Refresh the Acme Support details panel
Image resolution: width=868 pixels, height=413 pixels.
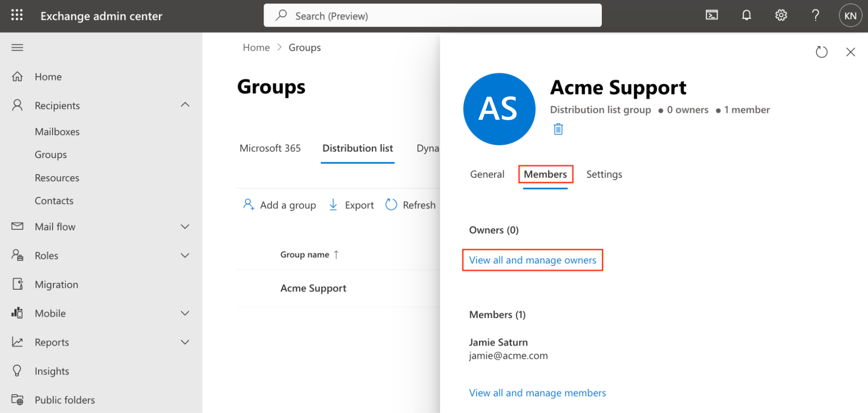click(x=822, y=52)
